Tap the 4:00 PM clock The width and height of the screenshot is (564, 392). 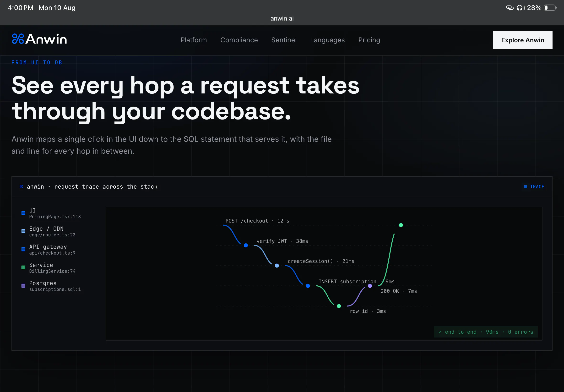tap(21, 8)
